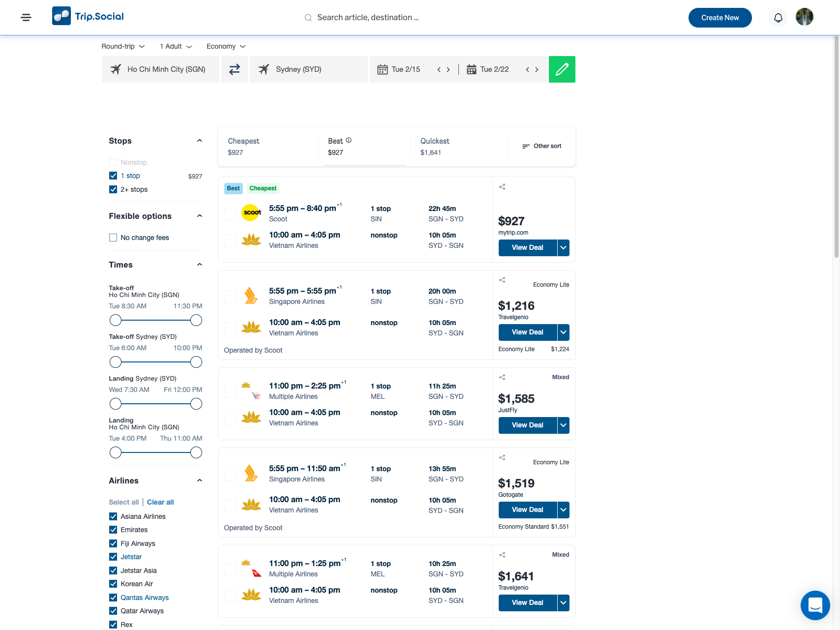Uncheck Emirates airline filter
Screen dimensions: 840x630
click(x=113, y=530)
